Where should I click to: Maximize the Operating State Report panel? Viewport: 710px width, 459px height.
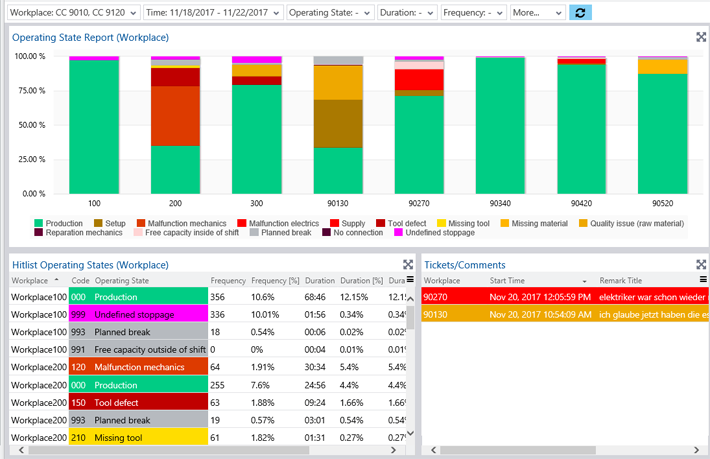pyautogui.click(x=701, y=37)
